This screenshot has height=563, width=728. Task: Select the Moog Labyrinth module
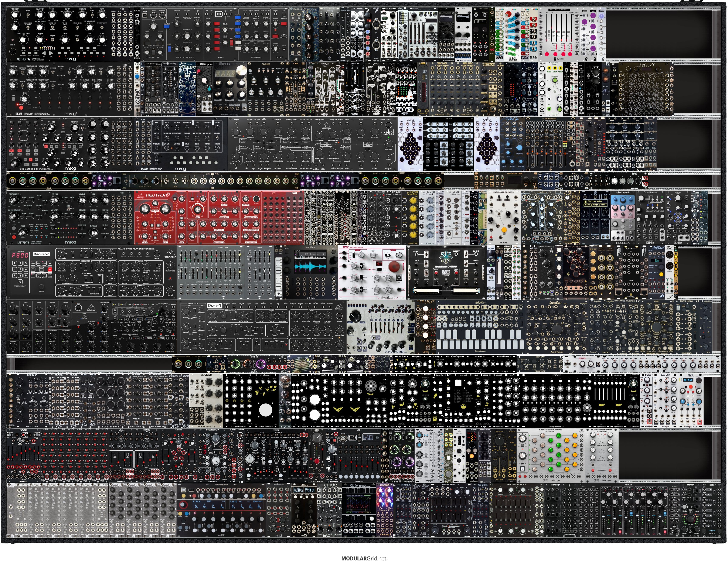click(x=71, y=218)
